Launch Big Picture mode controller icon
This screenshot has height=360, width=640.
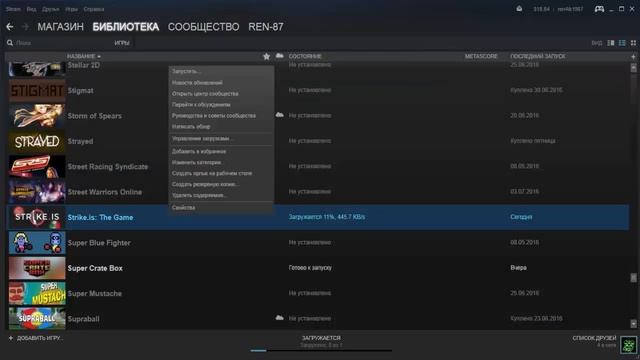pos(599,9)
